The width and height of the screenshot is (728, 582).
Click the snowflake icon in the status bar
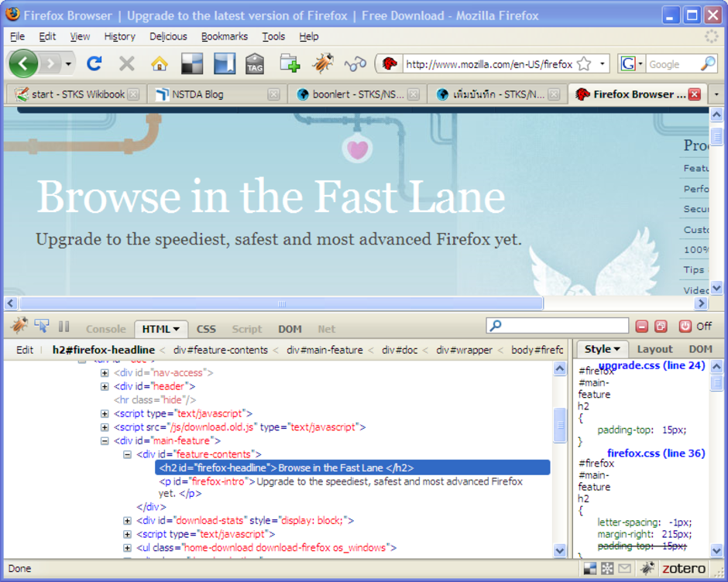click(x=607, y=569)
